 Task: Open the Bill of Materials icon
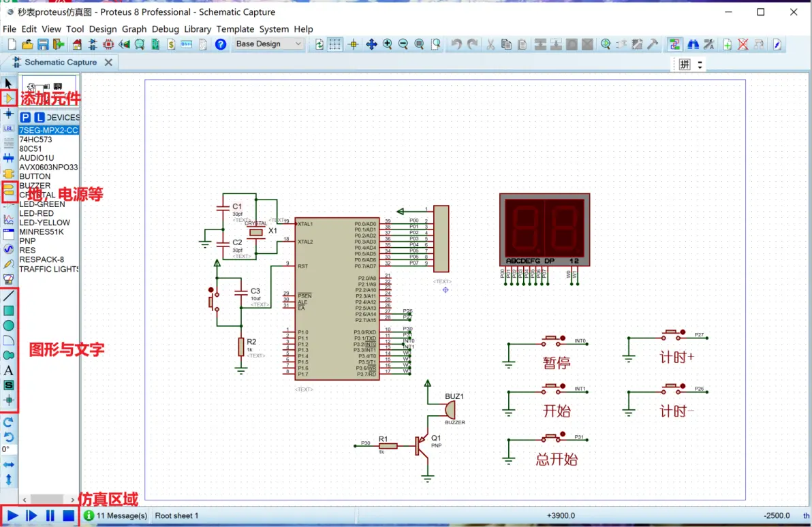pos(170,44)
